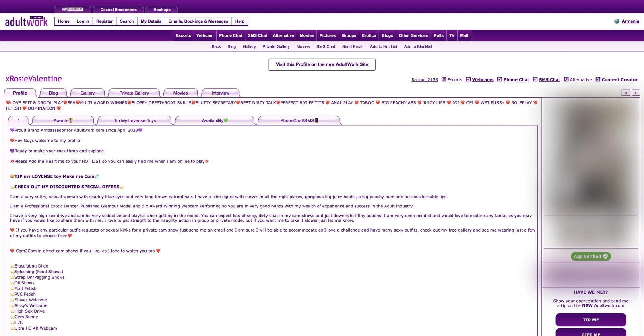Go to Home in the white menu
The height and width of the screenshot is (336, 644).
click(x=64, y=21)
